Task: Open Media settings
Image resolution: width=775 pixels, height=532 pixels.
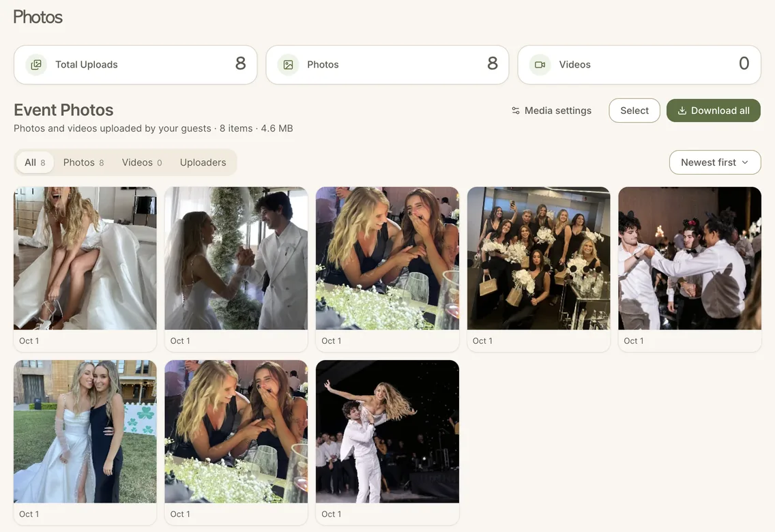Action: pos(552,110)
